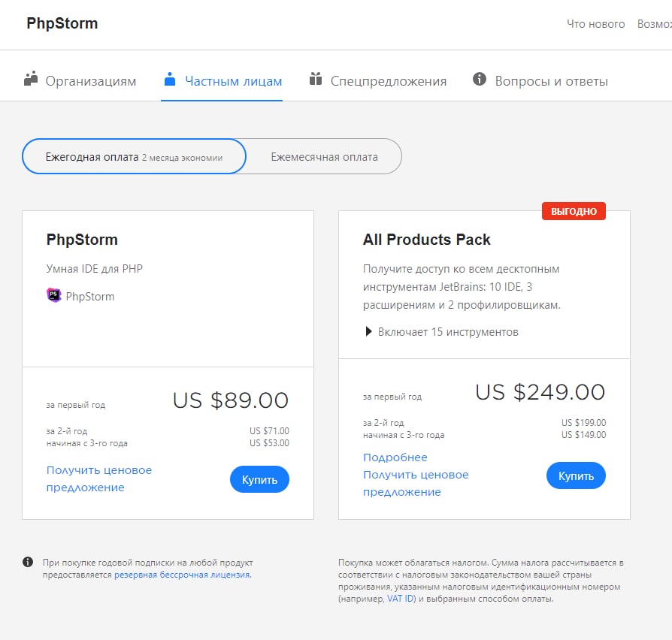Select Ежегодная оплата billing option
Viewport: 672px width, 640px height.
click(135, 156)
